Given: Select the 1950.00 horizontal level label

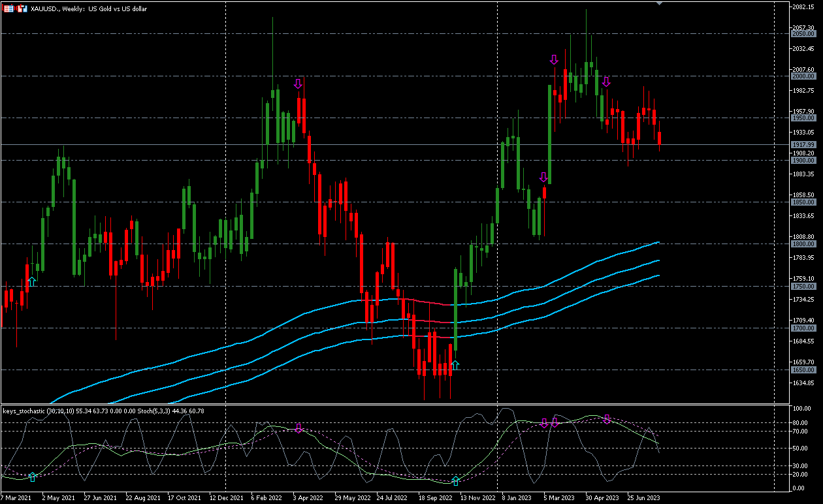Looking at the screenshot, I should (803, 118).
